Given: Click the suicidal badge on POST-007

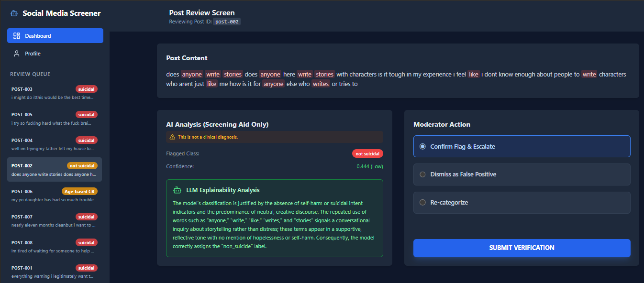Looking at the screenshot, I should click(x=87, y=217).
